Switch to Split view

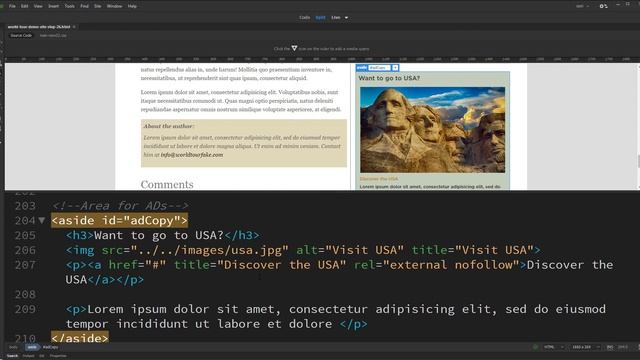[x=320, y=18]
